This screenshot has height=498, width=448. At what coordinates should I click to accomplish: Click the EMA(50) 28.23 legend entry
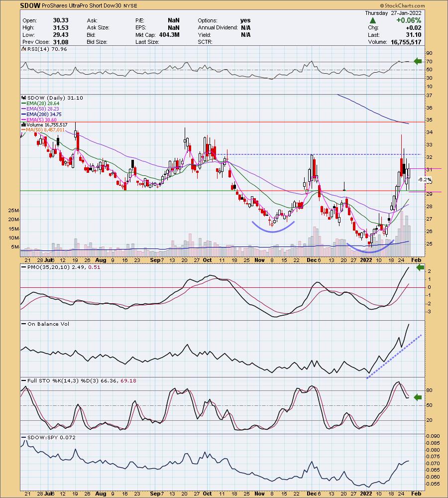(x=43, y=109)
